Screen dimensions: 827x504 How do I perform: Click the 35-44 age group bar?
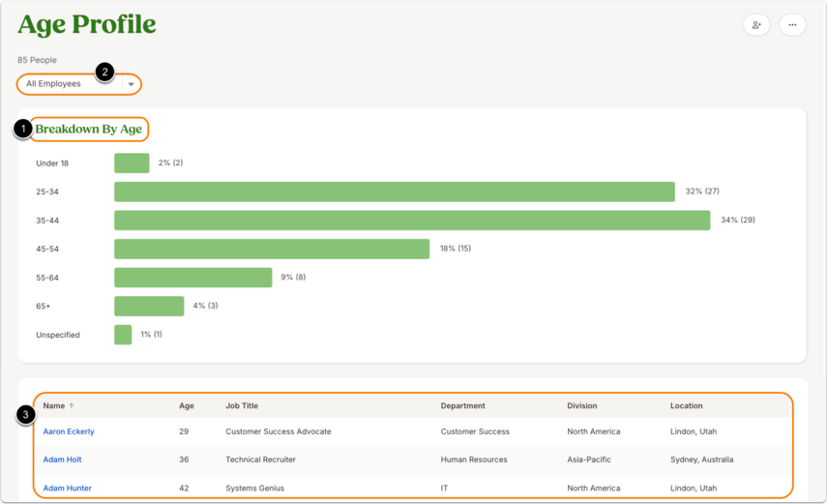[x=412, y=220]
